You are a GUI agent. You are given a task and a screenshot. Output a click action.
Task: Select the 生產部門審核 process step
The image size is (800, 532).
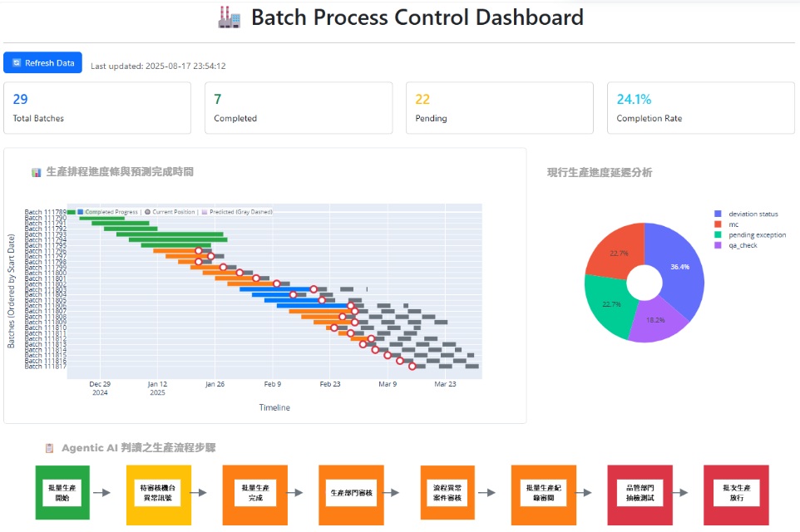click(351, 492)
